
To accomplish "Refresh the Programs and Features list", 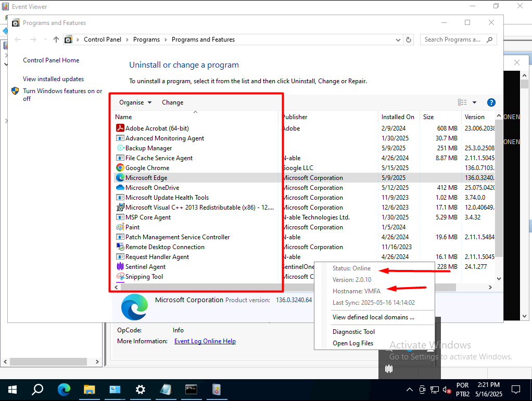I will point(409,40).
